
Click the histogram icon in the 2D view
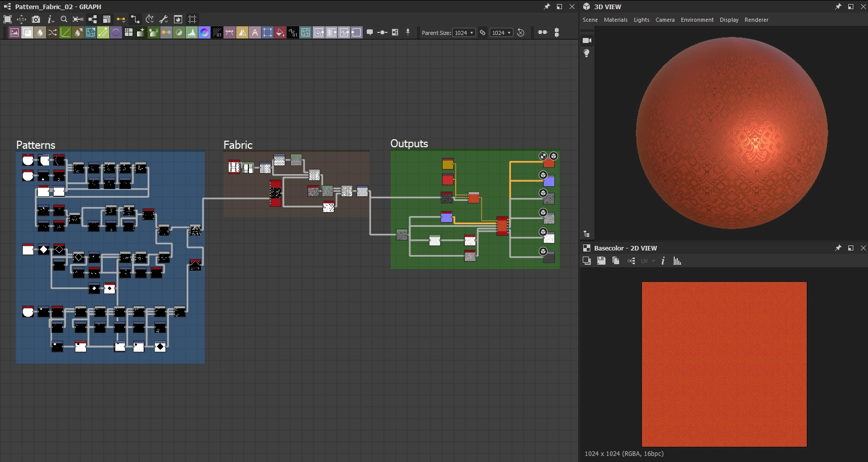click(677, 261)
